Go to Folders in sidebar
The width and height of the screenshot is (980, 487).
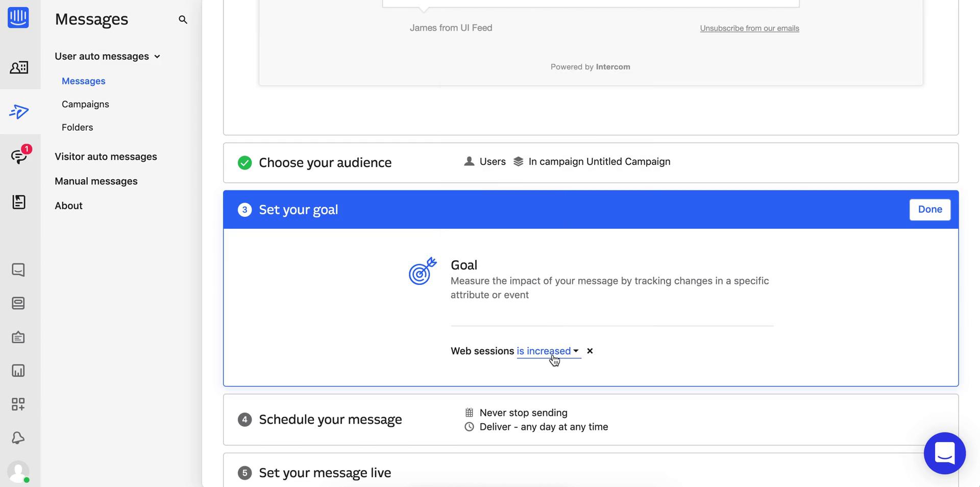click(77, 127)
